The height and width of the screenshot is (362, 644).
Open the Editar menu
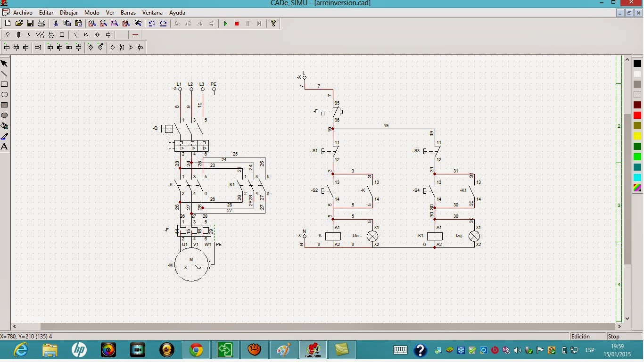[x=46, y=13]
